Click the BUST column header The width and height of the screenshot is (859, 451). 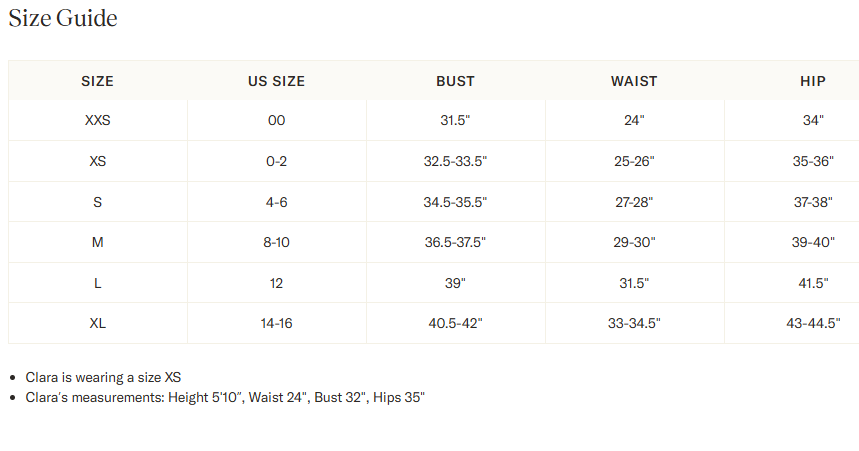[x=455, y=81]
